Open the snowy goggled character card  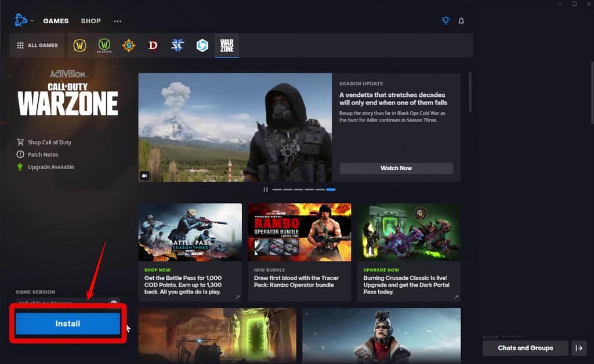pos(382,336)
